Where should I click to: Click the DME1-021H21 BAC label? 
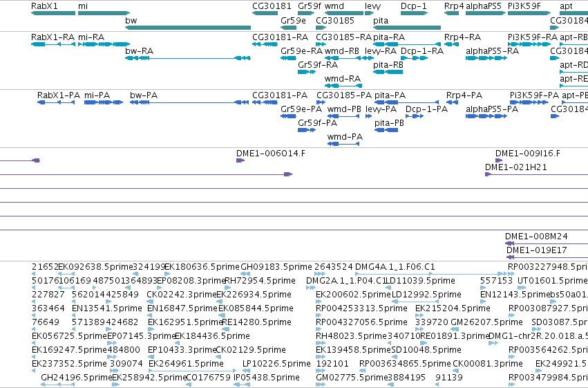516,167
